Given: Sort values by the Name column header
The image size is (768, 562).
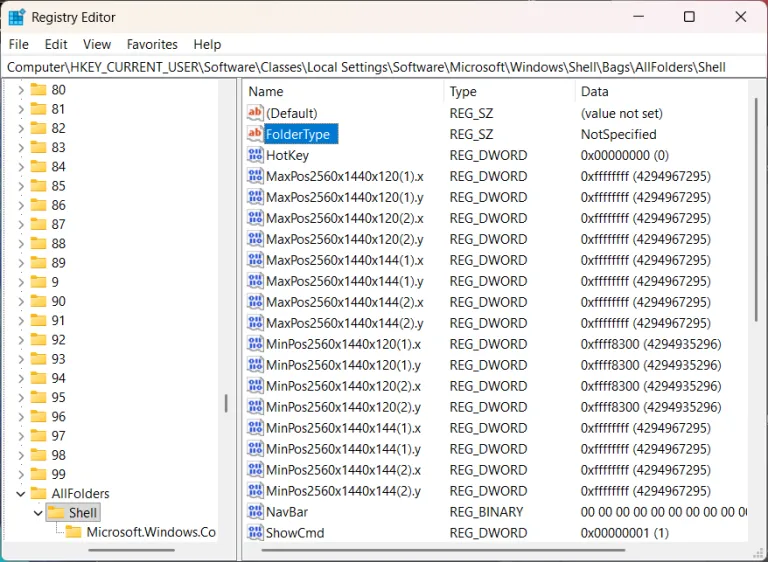Looking at the screenshot, I should point(340,91).
